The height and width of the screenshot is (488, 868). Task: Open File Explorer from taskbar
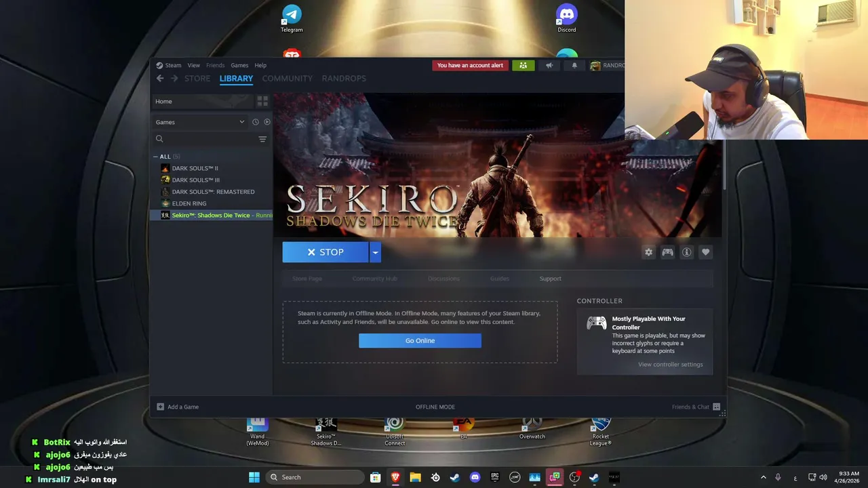tap(415, 477)
